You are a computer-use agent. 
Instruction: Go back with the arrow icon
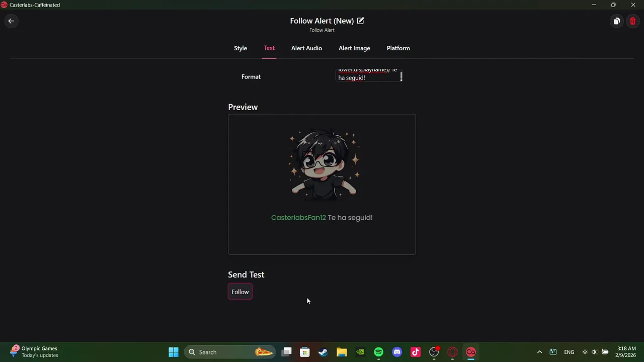(11, 21)
